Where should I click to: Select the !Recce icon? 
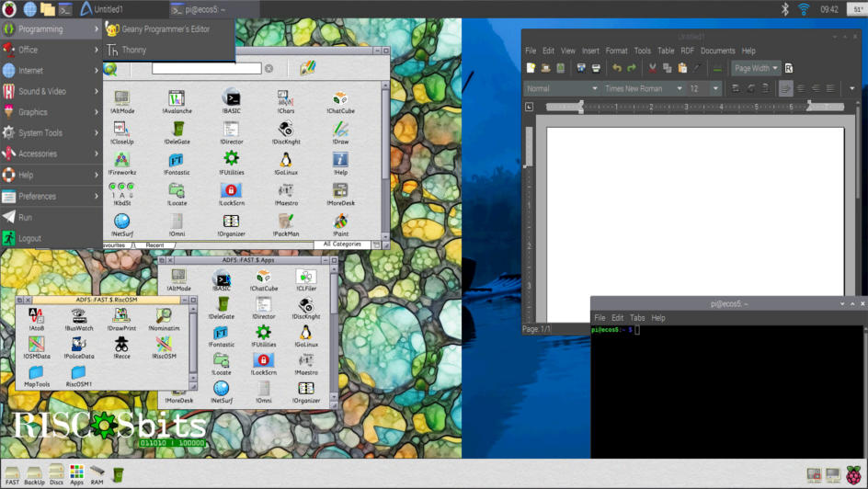click(121, 348)
